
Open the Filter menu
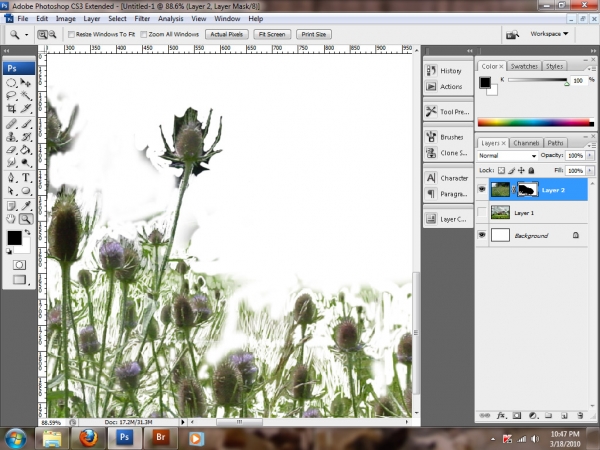142,18
